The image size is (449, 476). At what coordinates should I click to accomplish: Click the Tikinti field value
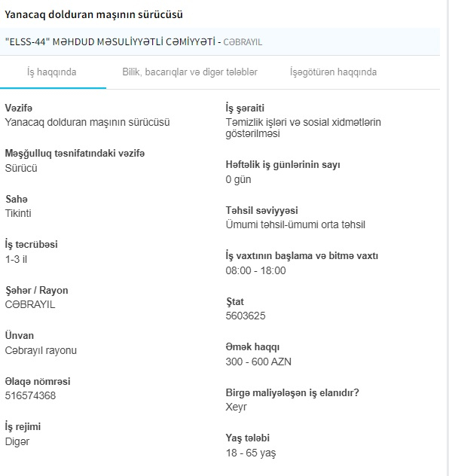[x=18, y=213]
